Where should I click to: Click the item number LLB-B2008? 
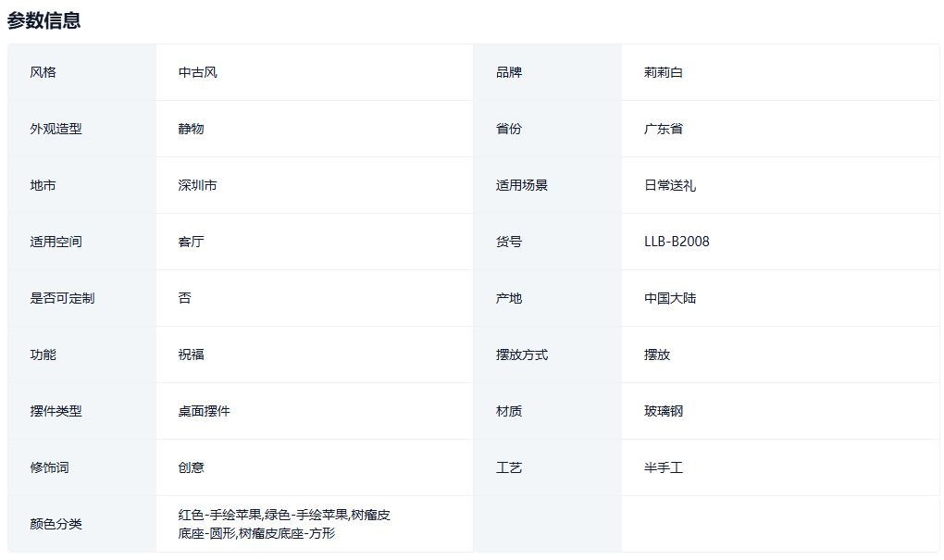click(x=677, y=242)
